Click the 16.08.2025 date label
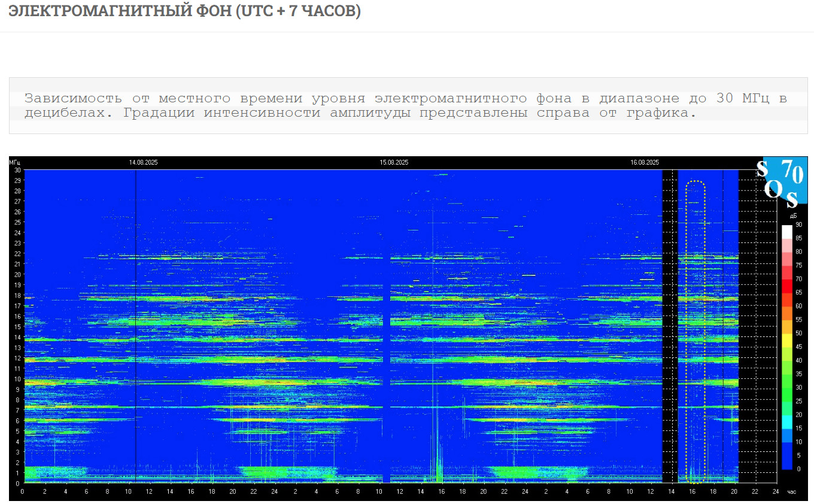The height and width of the screenshot is (504, 814). coord(645,162)
